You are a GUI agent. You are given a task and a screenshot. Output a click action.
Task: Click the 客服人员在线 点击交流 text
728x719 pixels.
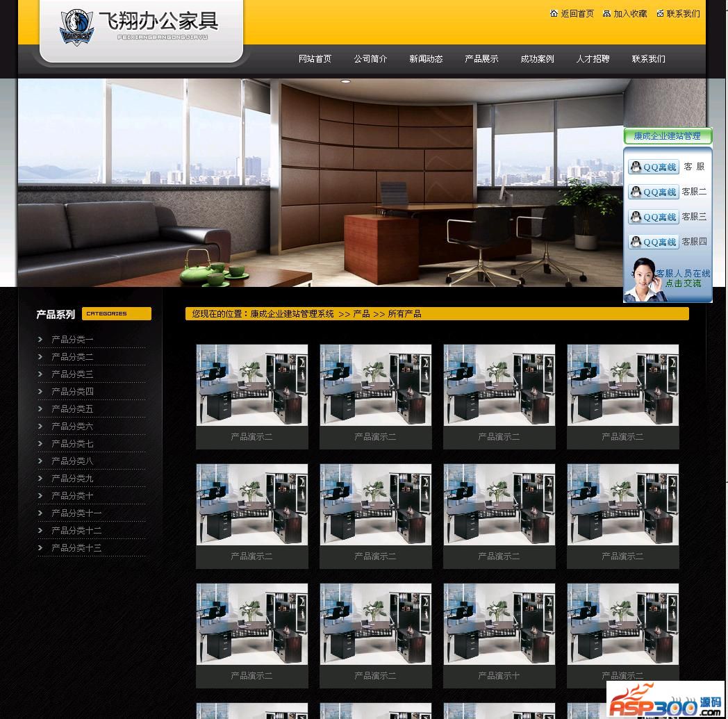point(683,278)
